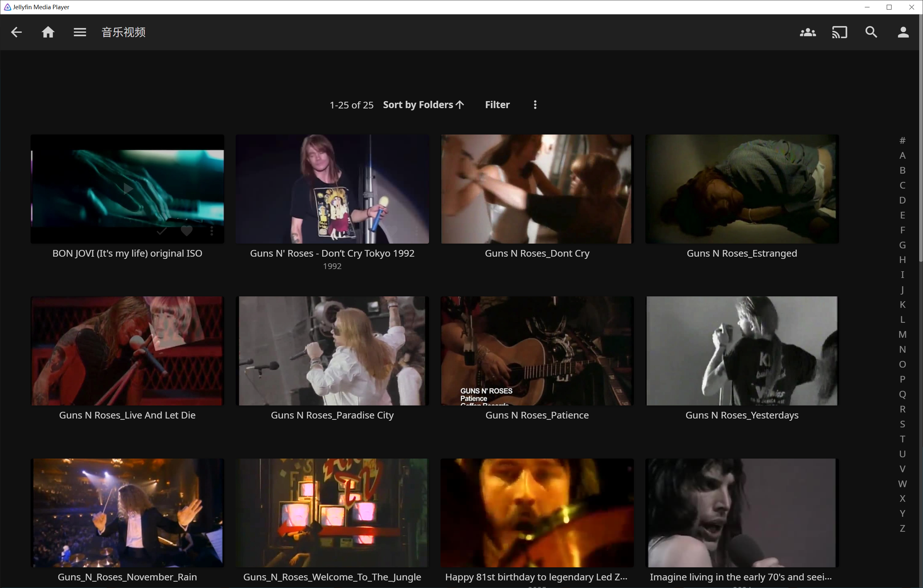The height and width of the screenshot is (588, 923).
Task: Go back using the arrow icon
Action: click(x=16, y=32)
